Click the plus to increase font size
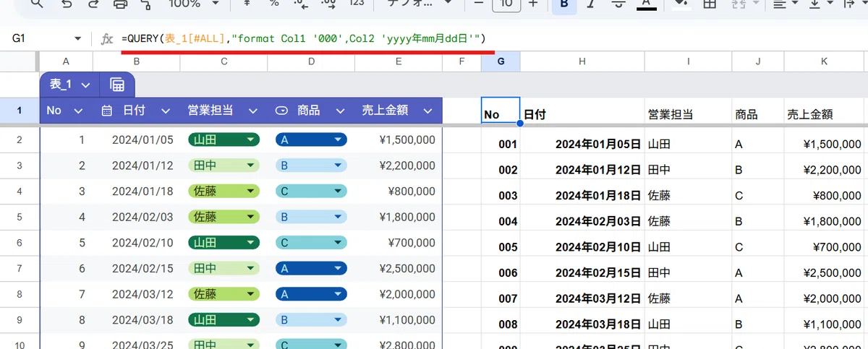Screen dimensions: 868x349 pos(533,4)
